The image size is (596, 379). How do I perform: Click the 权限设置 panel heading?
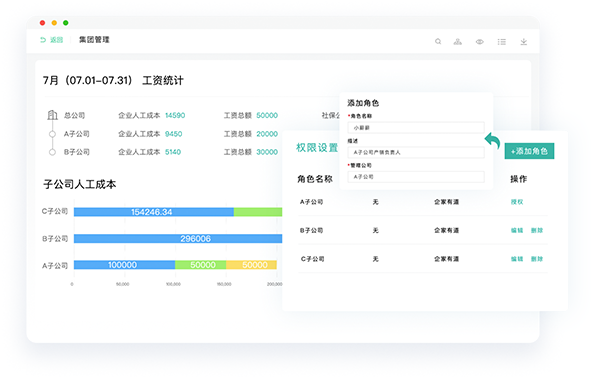tap(317, 148)
